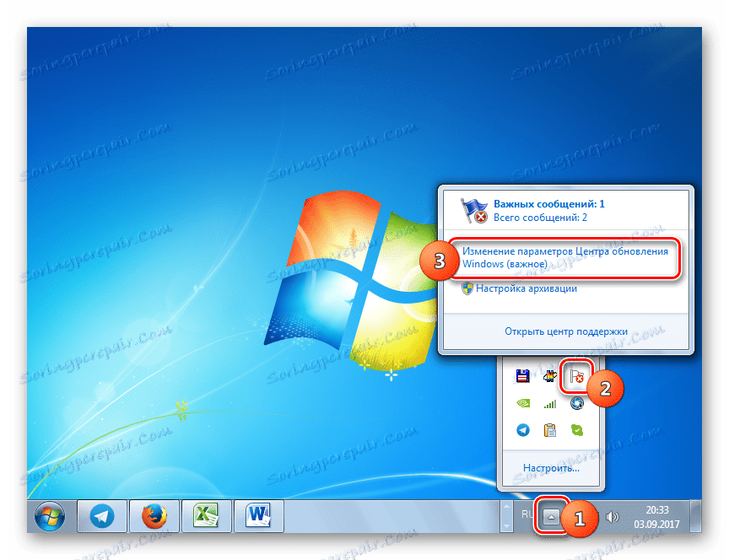This screenshot has height=560, width=729.
Task: Open Word from the taskbar
Action: click(258, 516)
